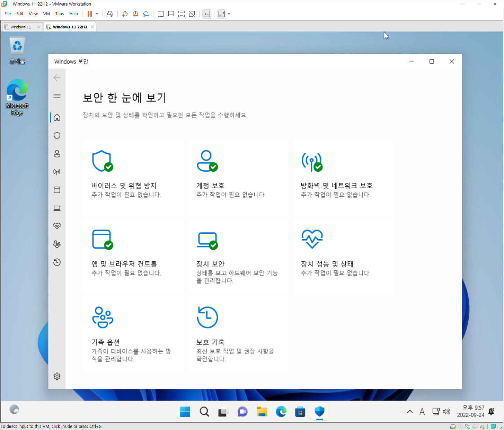504x430 pixels.
Task: Open the Chat app on the taskbar
Action: pos(242,412)
